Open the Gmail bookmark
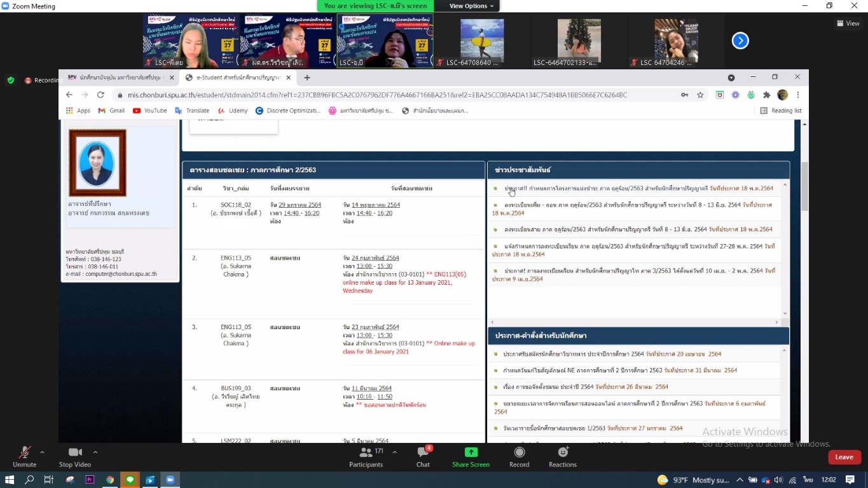 (112, 111)
